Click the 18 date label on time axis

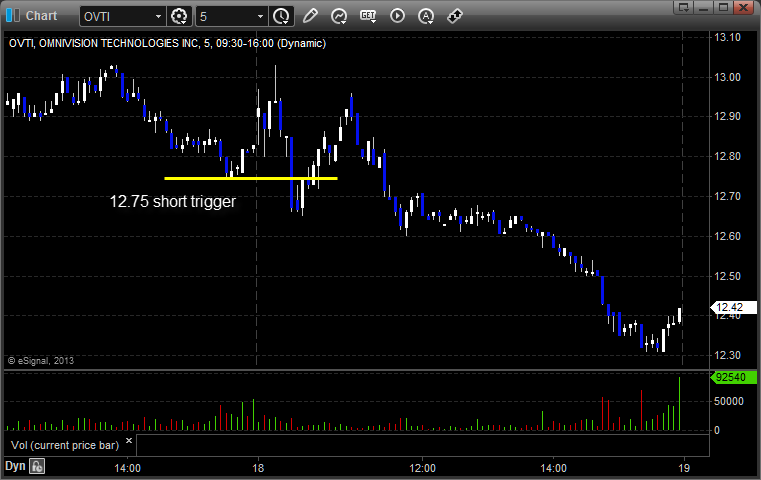[x=258, y=468]
